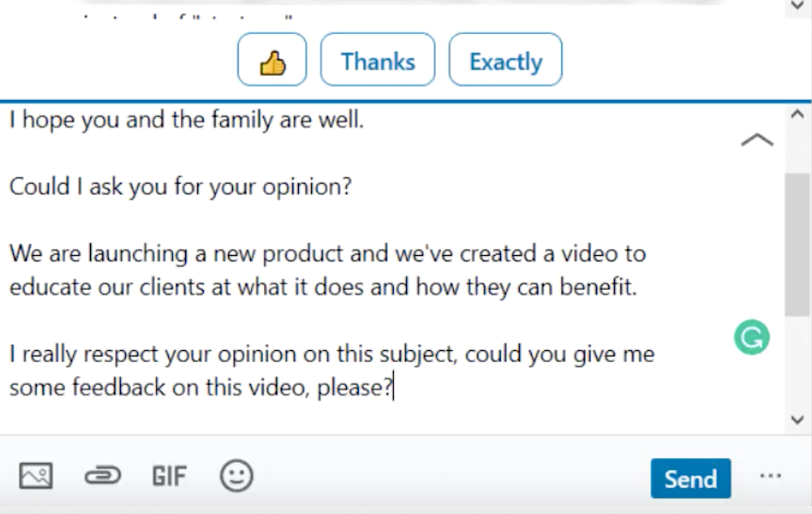Open the Grammarly green G icon

point(751,337)
